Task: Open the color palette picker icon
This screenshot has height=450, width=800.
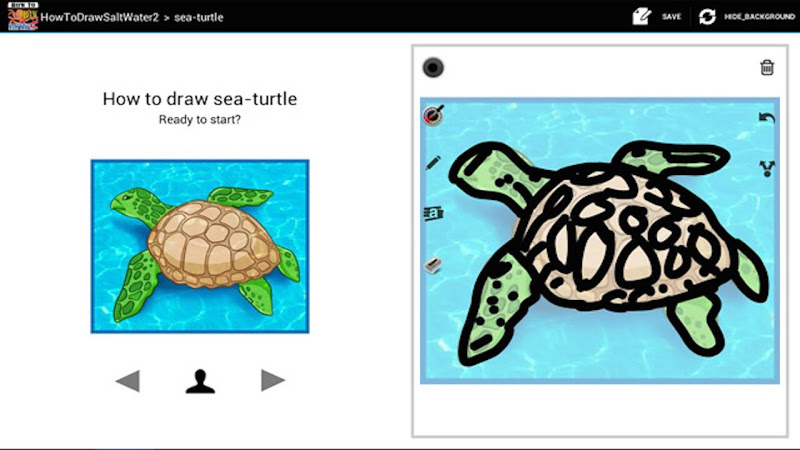Action: pos(434,115)
